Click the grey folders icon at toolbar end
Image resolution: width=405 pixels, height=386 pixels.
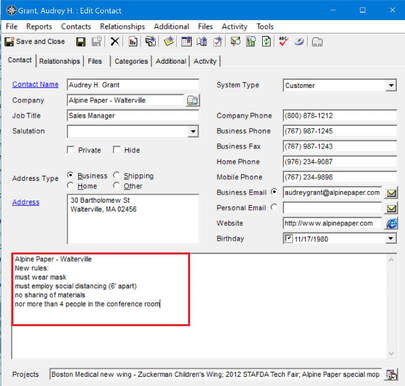point(317,42)
